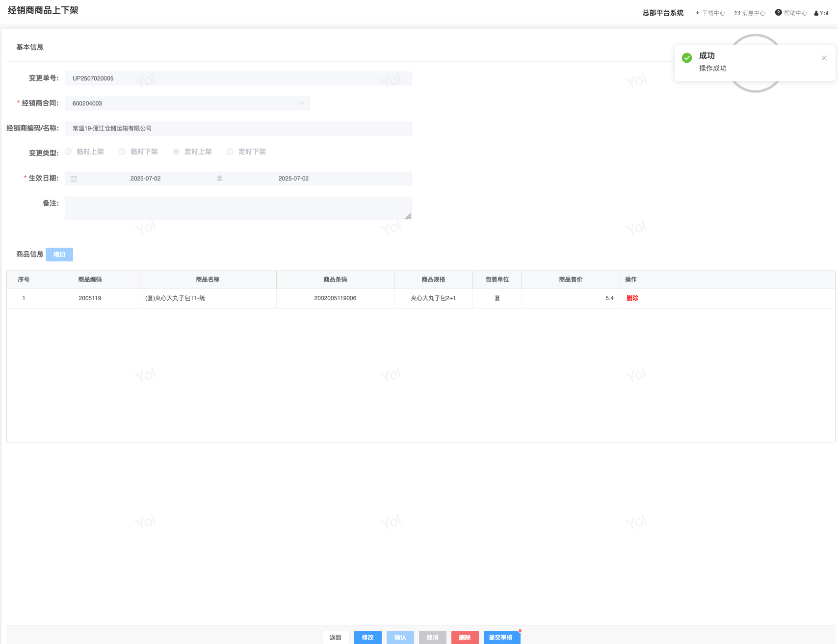Open the 下载中心 download icon

pyautogui.click(x=697, y=13)
